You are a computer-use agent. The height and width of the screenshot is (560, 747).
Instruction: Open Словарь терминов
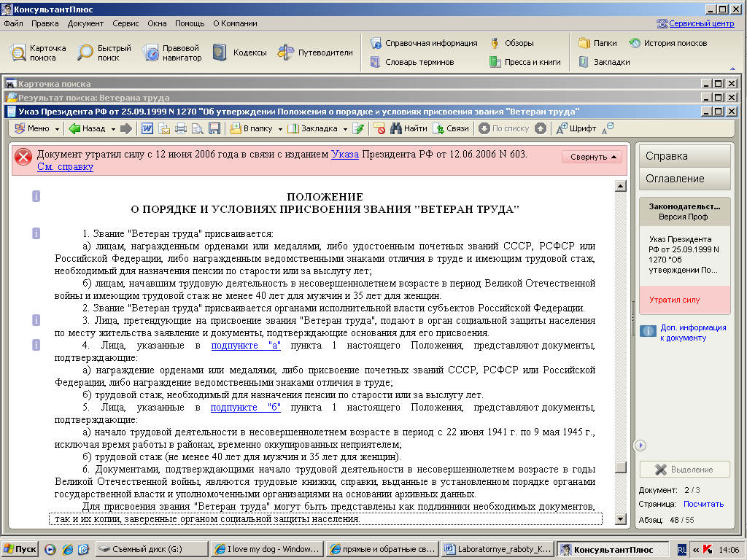pos(412,62)
